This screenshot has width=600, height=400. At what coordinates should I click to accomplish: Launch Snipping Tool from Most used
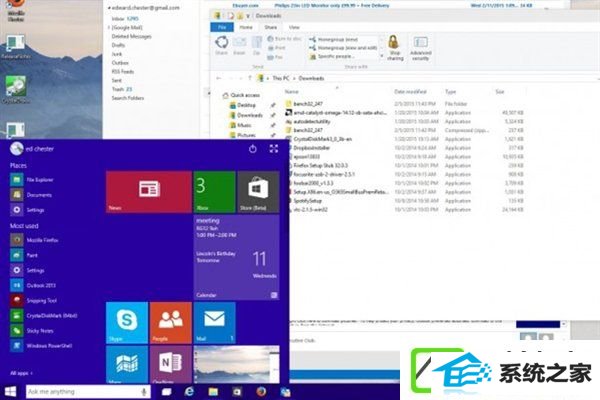tap(34, 300)
